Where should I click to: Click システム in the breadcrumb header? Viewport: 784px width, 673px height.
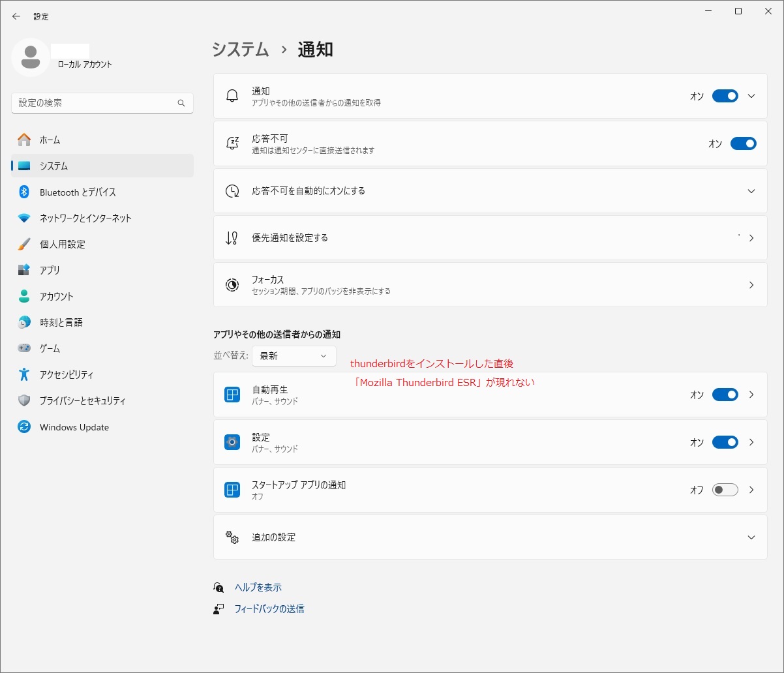240,50
